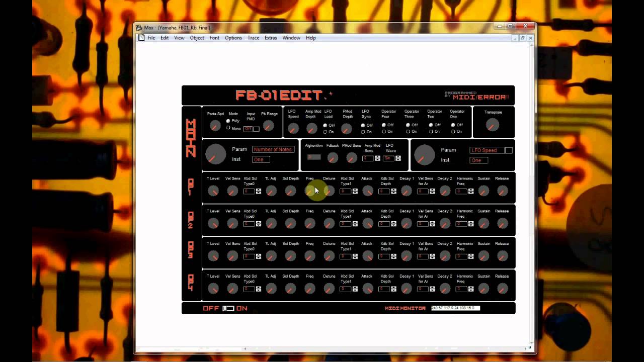Image resolution: width=644 pixels, height=362 pixels.
Task: Adjust the LFO Speed knob
Action: click(x=293, y=129)
